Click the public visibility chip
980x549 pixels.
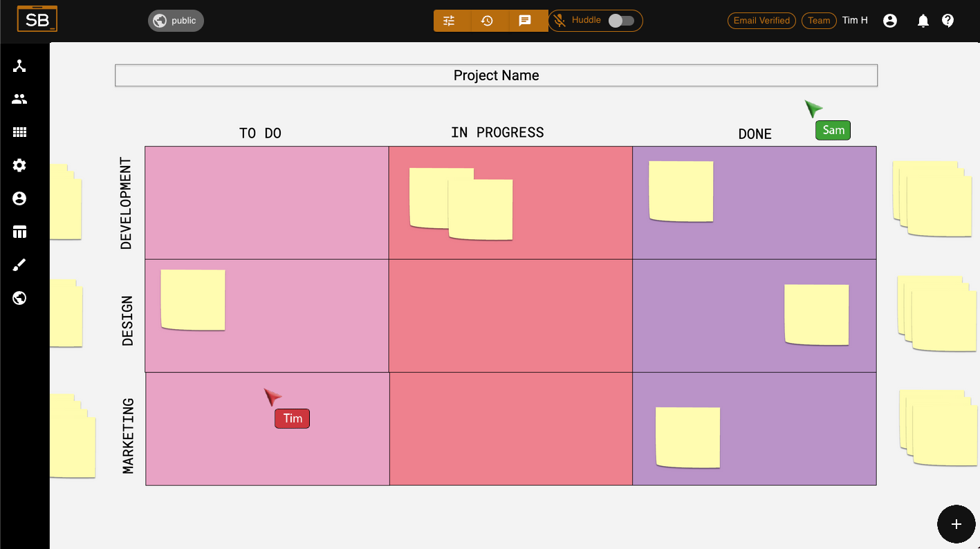176,21
